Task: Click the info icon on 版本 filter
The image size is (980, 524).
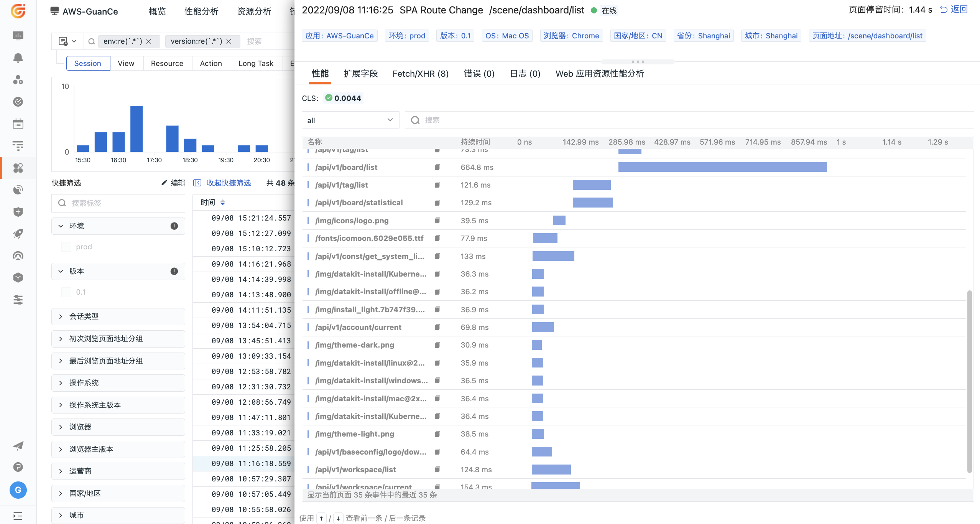Action: [174, 271]
